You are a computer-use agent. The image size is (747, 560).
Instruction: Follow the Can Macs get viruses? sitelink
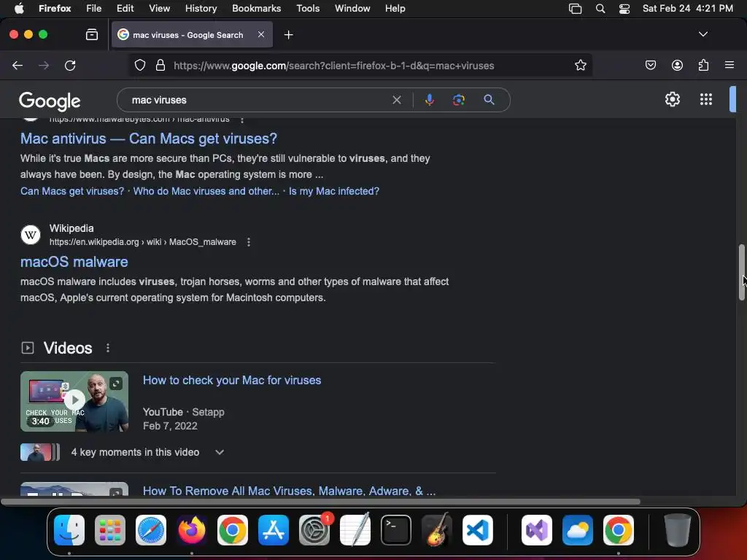[x=72, y=191]
